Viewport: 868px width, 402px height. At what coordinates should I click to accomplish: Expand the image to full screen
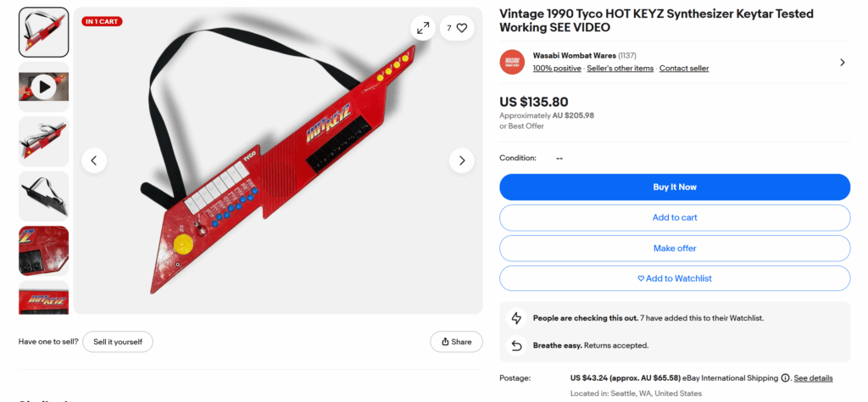tap(422, 28)
